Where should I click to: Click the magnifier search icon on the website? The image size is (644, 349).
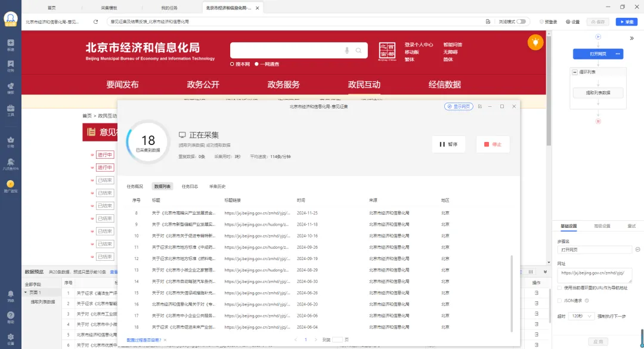(x=358, y=51)
